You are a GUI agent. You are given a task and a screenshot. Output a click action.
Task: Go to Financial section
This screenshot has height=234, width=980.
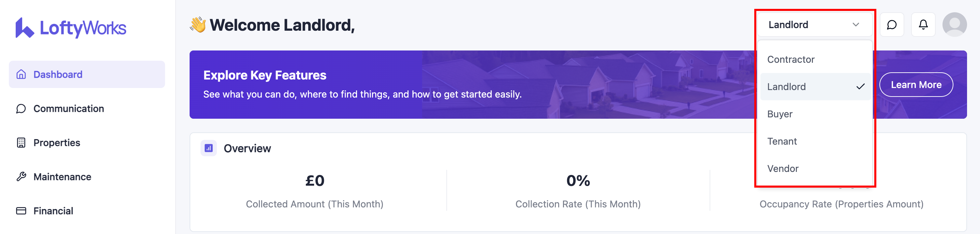[x=53, y=211]
